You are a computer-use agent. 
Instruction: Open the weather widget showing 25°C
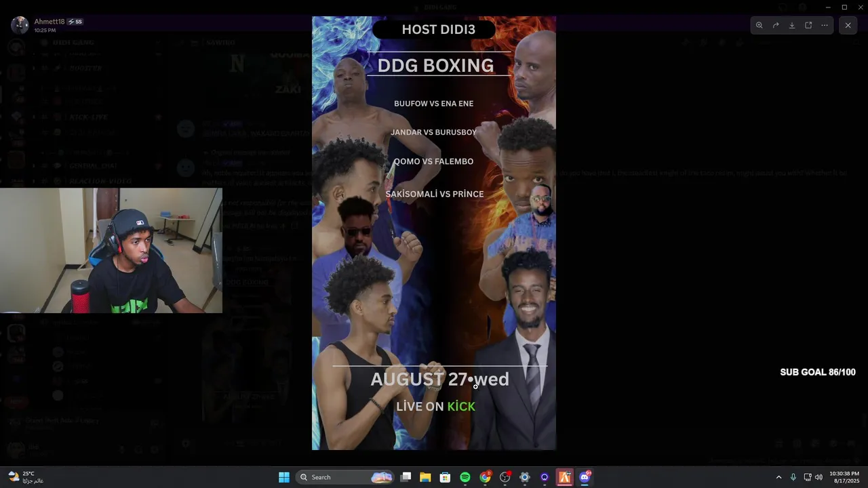[26, 477]
